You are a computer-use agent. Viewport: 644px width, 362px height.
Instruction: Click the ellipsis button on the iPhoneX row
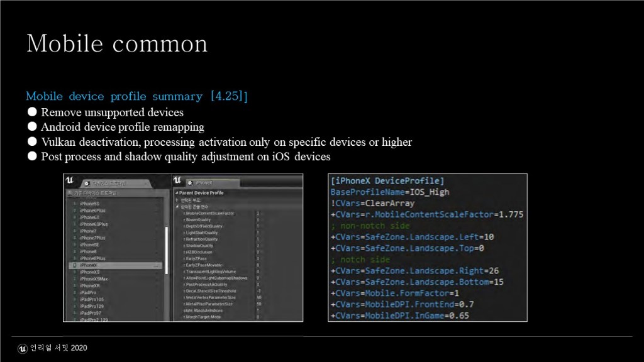click(156, 265)
